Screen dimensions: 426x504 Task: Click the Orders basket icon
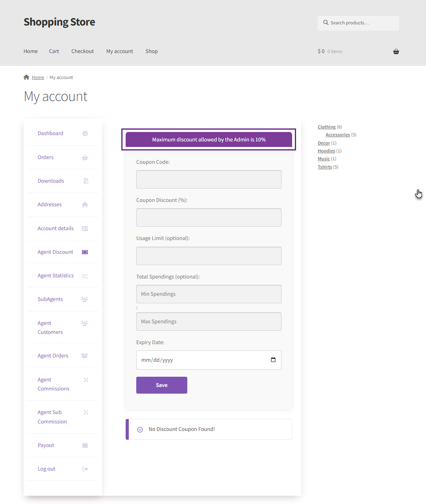point(85,158)
